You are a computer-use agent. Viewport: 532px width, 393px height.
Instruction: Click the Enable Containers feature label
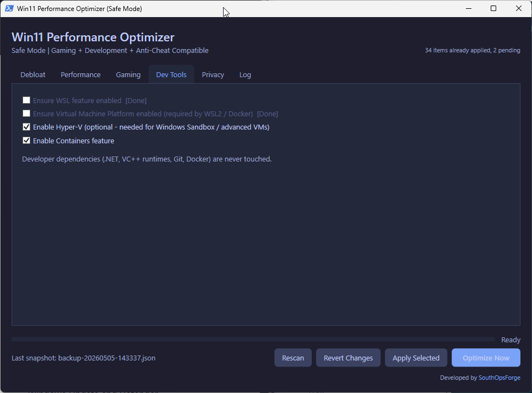coord(74,141)
